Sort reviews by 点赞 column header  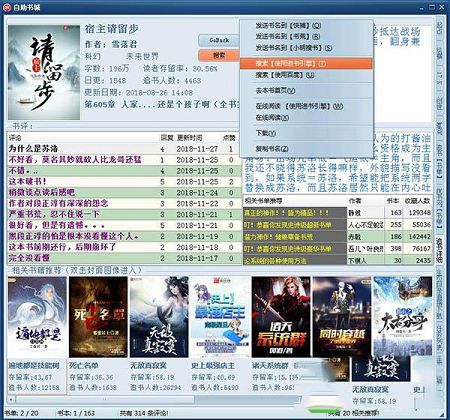(x=229, y=138)
